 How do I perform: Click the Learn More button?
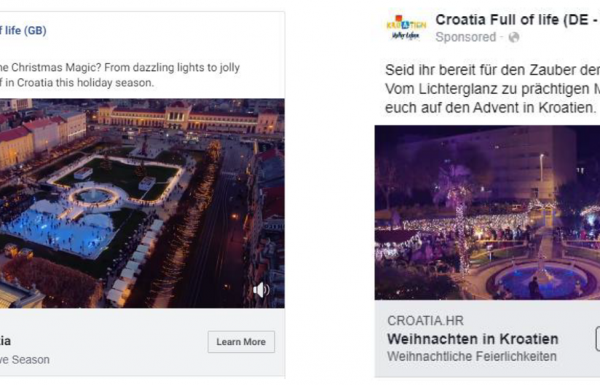[241, 342]
